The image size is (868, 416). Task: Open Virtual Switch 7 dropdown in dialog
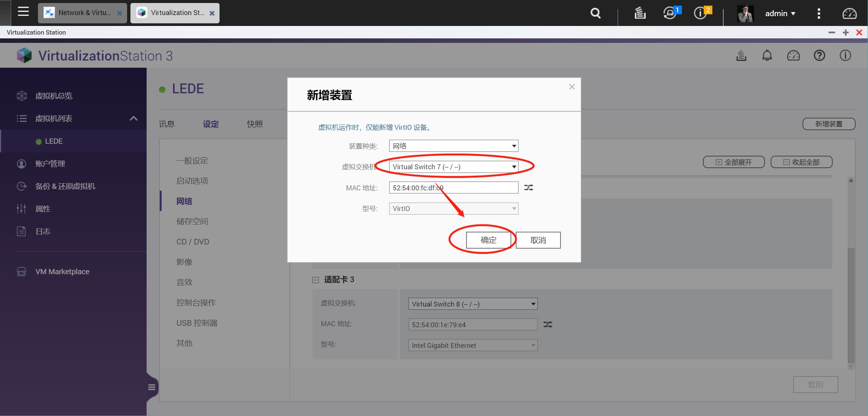click(x=454, y=167)
